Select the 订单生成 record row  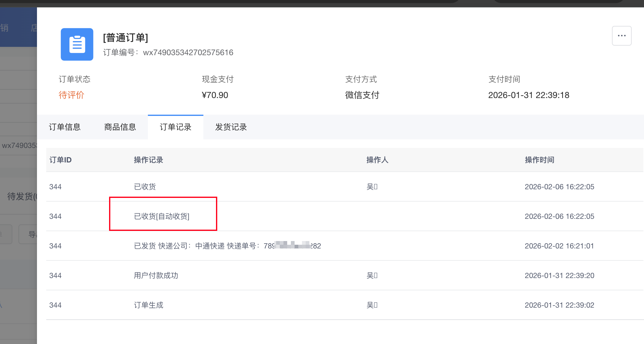tap(149, 305)
